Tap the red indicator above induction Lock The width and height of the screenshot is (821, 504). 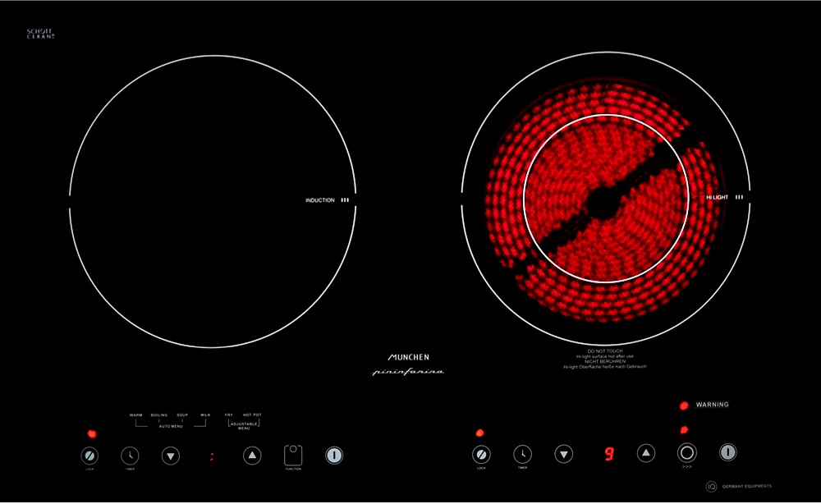(92, 434)
